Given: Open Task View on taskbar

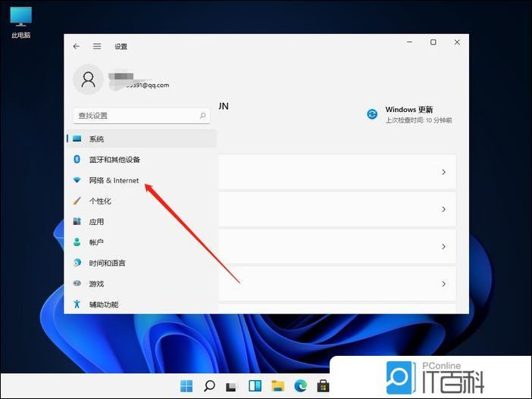Looking at the screenshot, I should (x=231, y=386).
